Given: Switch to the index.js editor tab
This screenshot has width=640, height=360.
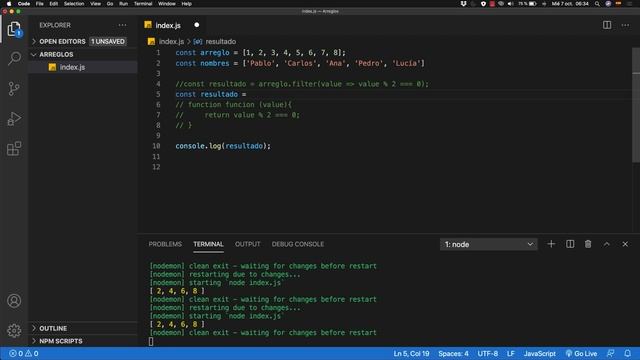Looking at the screenshot, I should click(168, 25).
